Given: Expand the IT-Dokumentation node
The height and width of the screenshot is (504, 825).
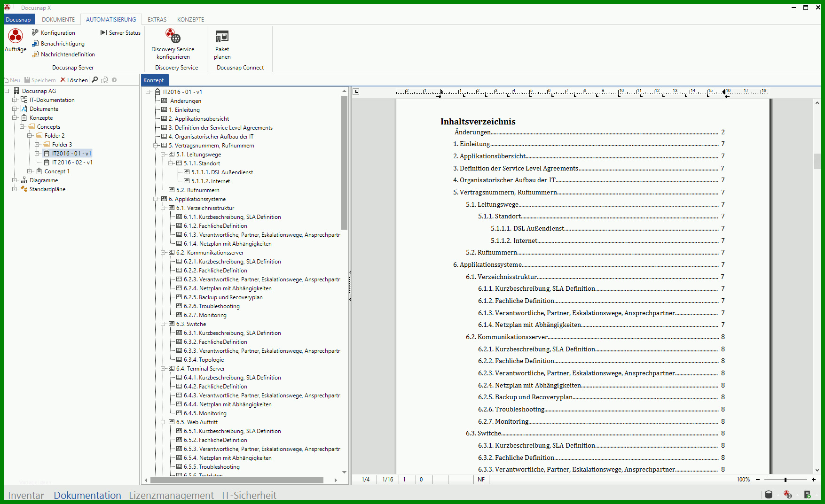Looking at the screenshot, I should pyautogui.click(x=15, y=100).
